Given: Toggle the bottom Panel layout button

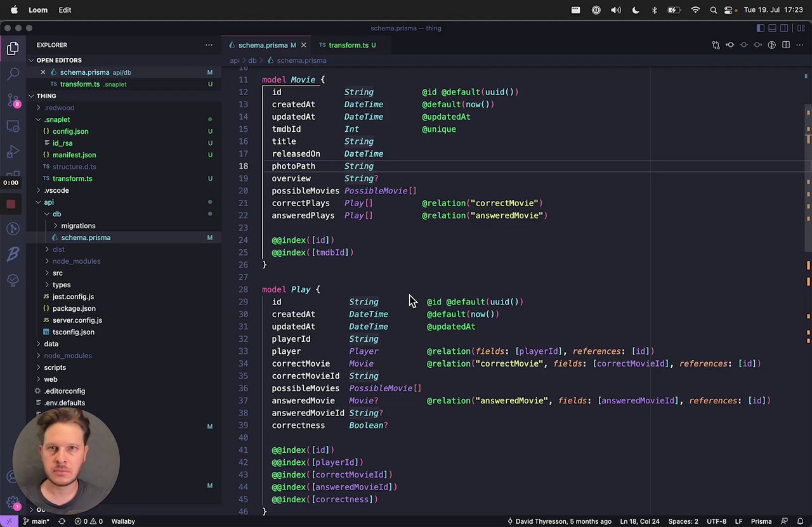Looking at the screenshot, I should (x=772, y=28).
